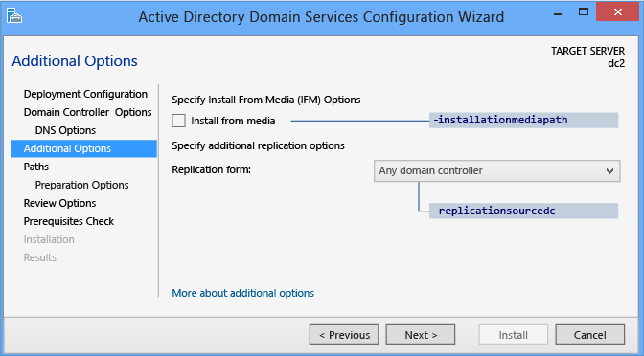Go to Deployment Configuration step
Screen dimensions: 644x356
[x=85, y=94]
